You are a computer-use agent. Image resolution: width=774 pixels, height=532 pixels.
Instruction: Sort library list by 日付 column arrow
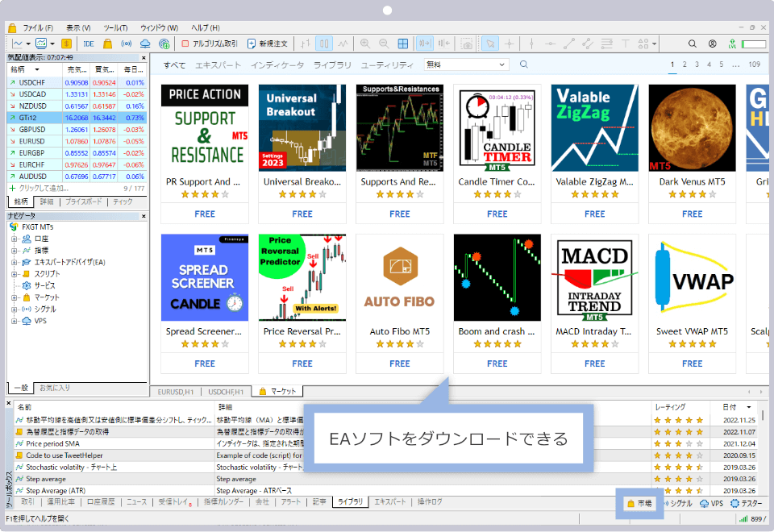(749, 407)
